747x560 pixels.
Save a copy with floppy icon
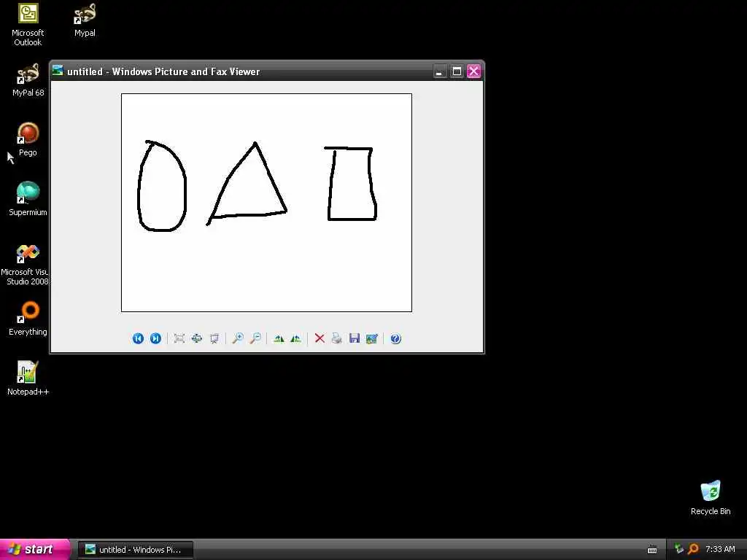point(355,338)
